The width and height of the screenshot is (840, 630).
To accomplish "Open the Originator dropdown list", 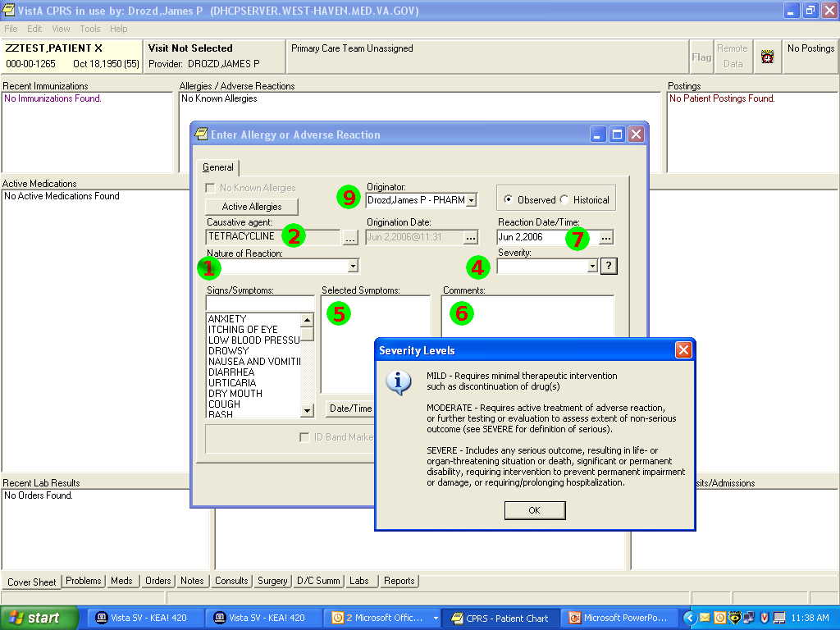I will 471,200.
